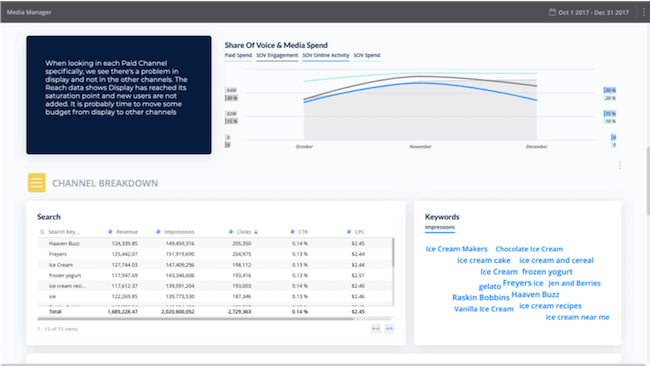Screen dimensions: 650x366
Task: Open the calendar date range picker icon
Action: click(x=552, y=12)
